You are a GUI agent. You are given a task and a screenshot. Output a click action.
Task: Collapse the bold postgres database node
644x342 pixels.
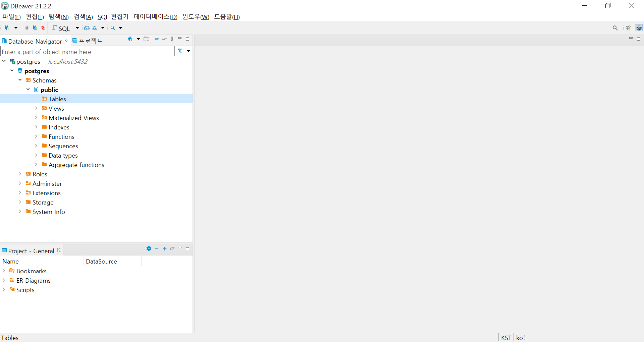[12, 71]
